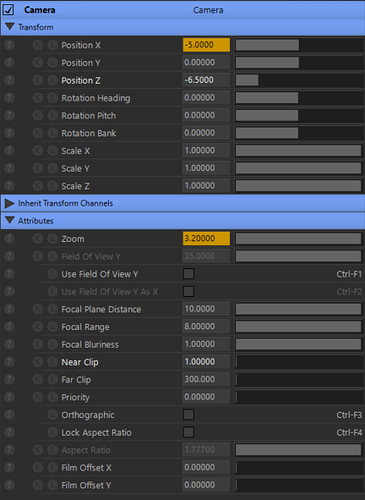Collapse the Attributes section
The width and height of the screenshot is (365, 500).
pyautogui.click(x=10, y=220)
